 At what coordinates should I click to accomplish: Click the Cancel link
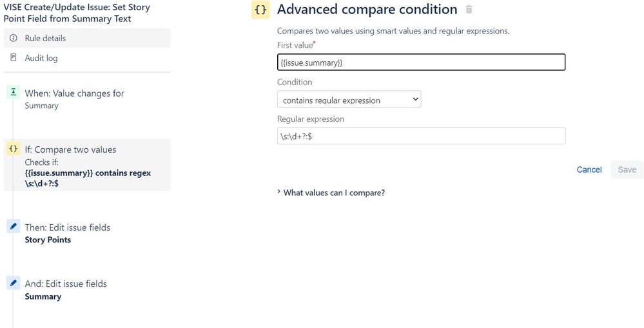click(x=589, y=169)
